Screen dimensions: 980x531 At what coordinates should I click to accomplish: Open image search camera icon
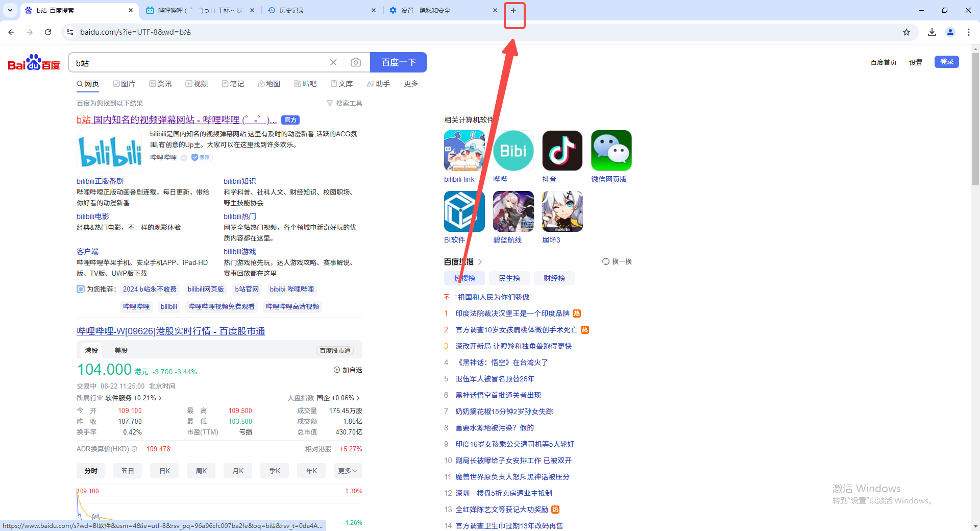click(x=356, y=62)
